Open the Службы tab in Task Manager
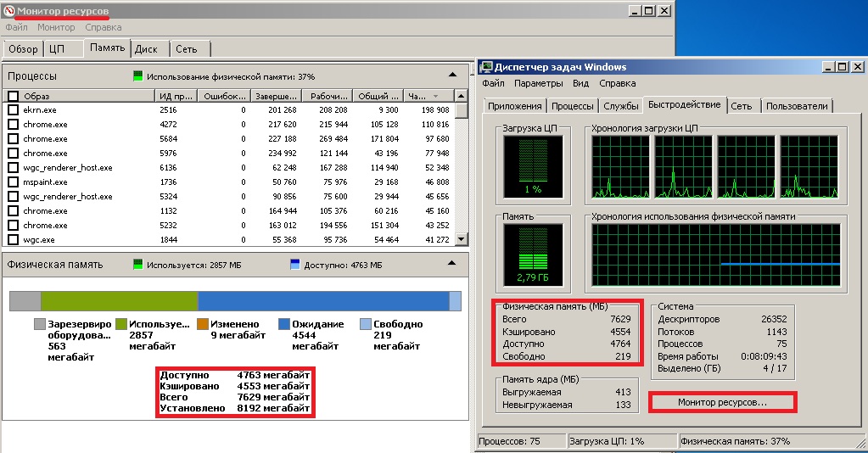This screenshot has width=868, height=453. tap(621, 106)
